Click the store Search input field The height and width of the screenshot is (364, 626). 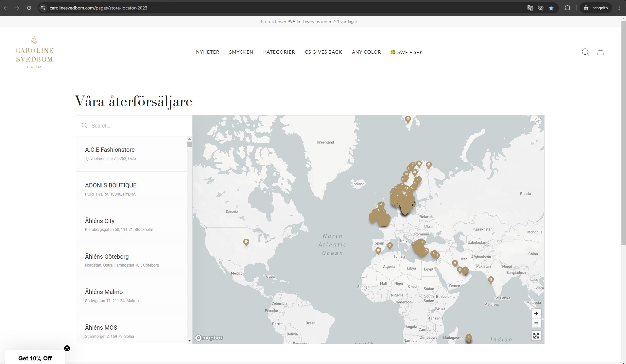(x=134, y=126)
